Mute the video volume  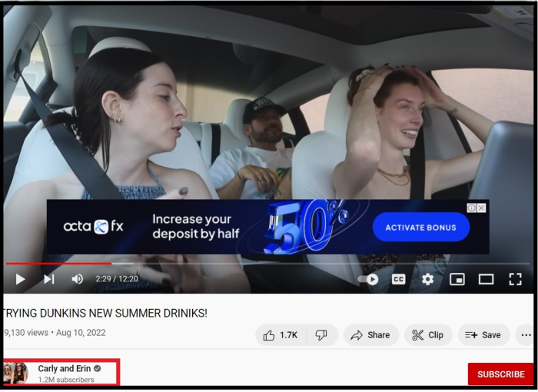pos(77,279)
